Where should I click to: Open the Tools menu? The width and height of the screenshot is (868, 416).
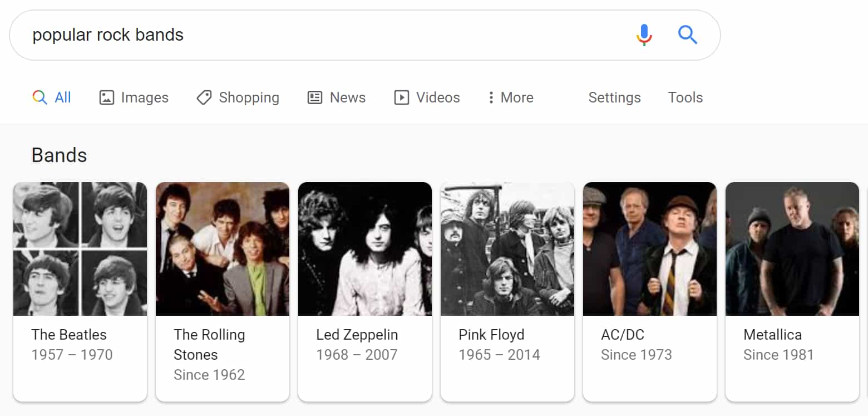click(x=685, y=97)
